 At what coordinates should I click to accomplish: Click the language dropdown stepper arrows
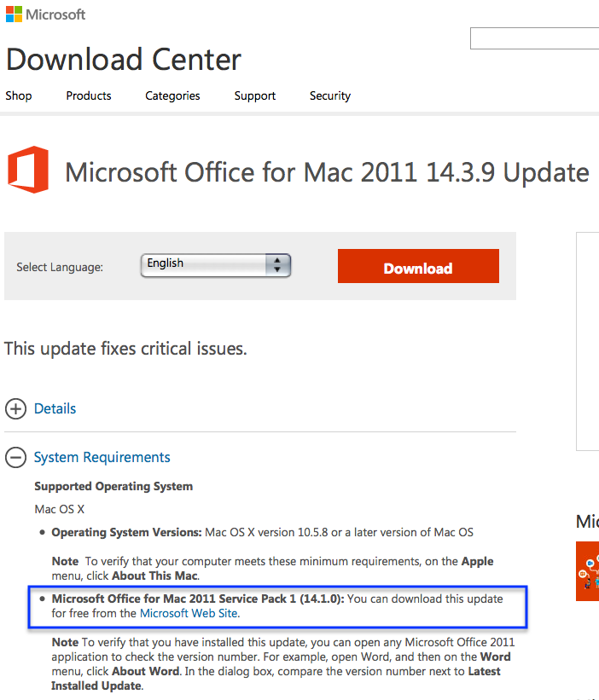(277, 265)
